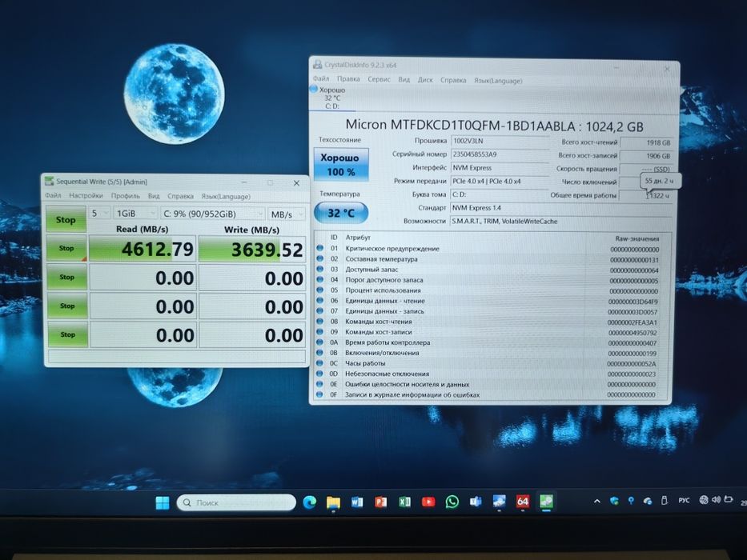The image size is (747, 560).
Task: Open the Windows Start menu
Action: click(x=163, y=502)
